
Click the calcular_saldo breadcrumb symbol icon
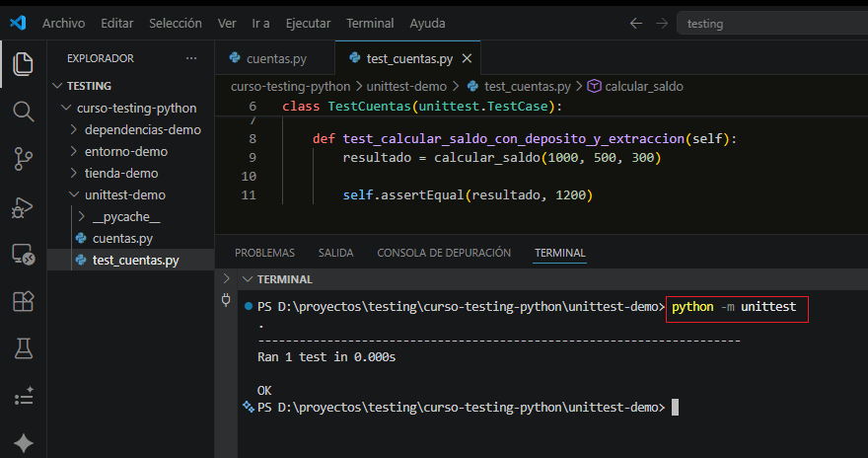[x=594, y=87]
